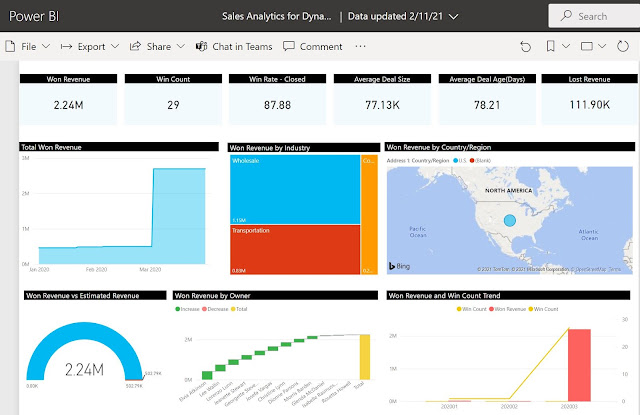The height and width of the screenshot is (415, 640).
Task: Open the More options ellipsis
Action: (360, 46)
